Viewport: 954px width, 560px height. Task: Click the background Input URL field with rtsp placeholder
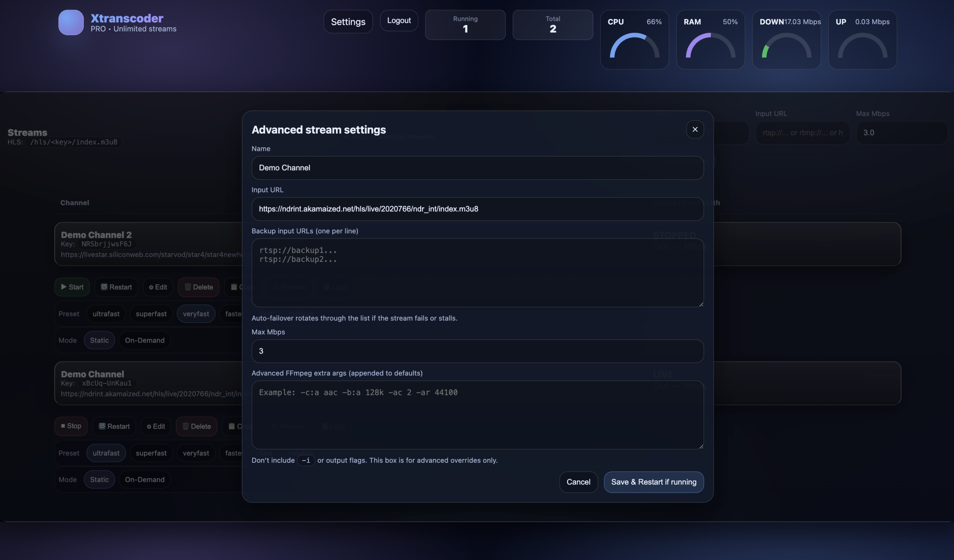coord(802,132)
